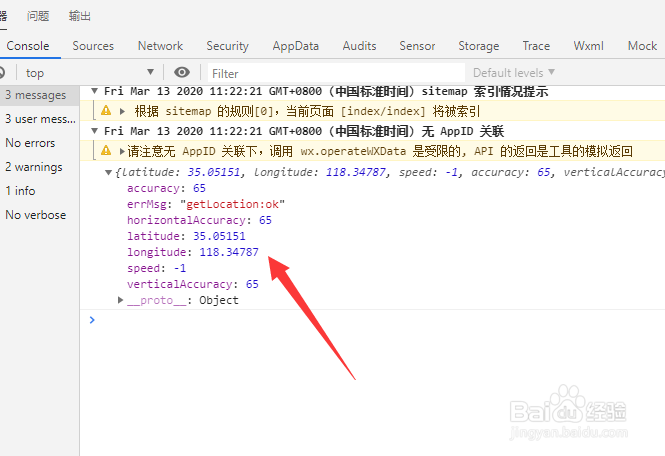Viewport: 665px width, 456px height.
Task: Focus the Filter input field
Action: pos(336,73)
